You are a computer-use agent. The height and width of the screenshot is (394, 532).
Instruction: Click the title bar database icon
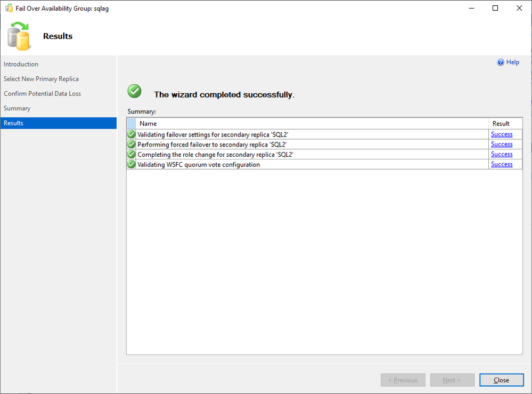[9, 8]
